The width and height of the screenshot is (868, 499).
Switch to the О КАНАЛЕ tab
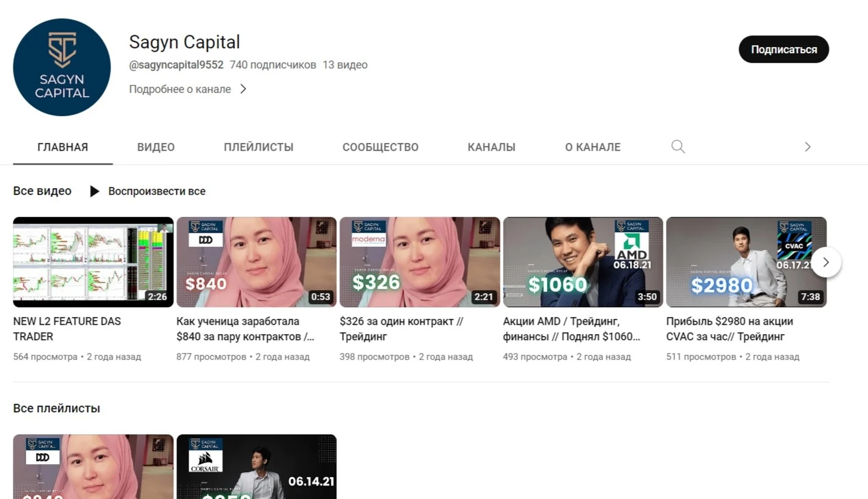pyautogui.click(x=593, y=147)
